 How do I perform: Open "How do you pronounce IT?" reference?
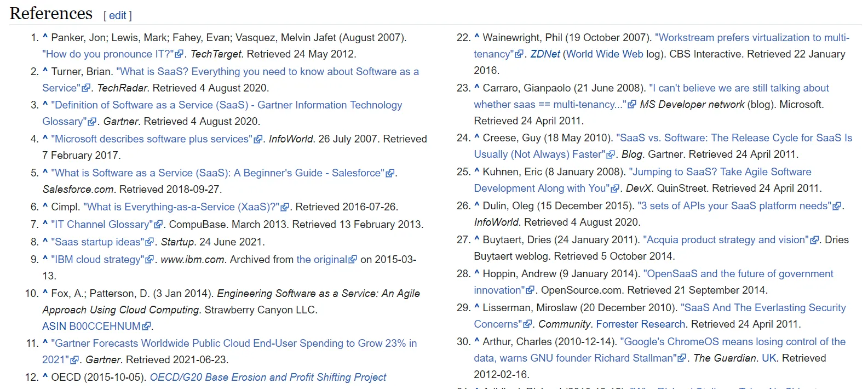[108, 54]
